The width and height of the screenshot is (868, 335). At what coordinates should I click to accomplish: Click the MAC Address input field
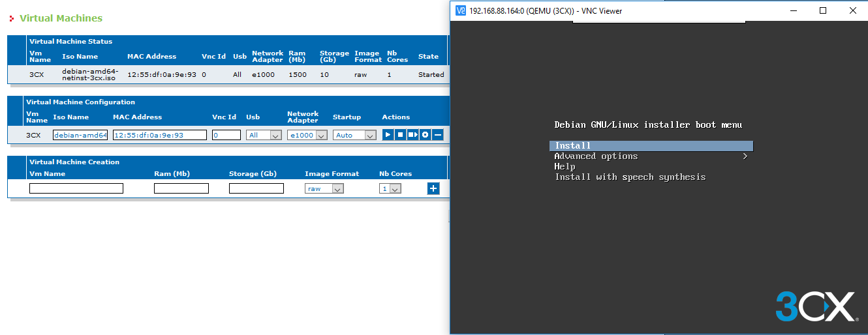160,135
